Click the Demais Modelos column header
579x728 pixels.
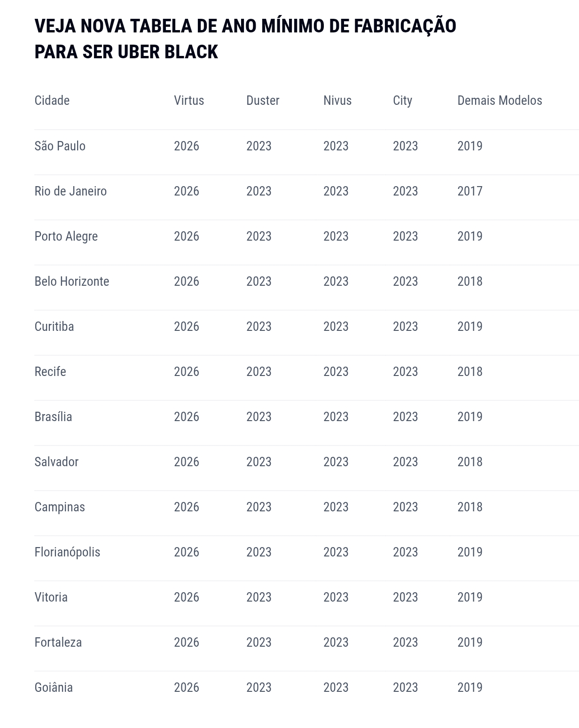pos(500,101)
